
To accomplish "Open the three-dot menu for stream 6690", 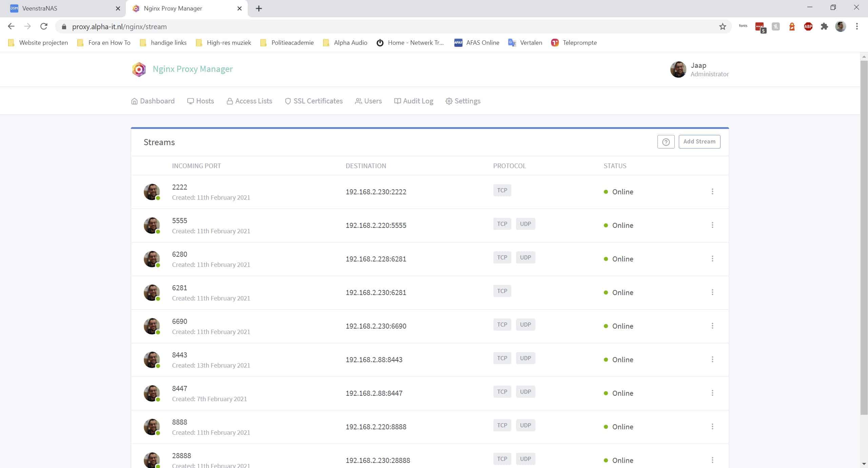I will (712, 326).
